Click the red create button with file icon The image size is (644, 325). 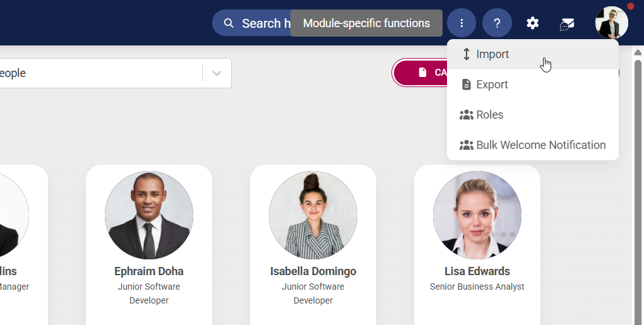(420, 72)
